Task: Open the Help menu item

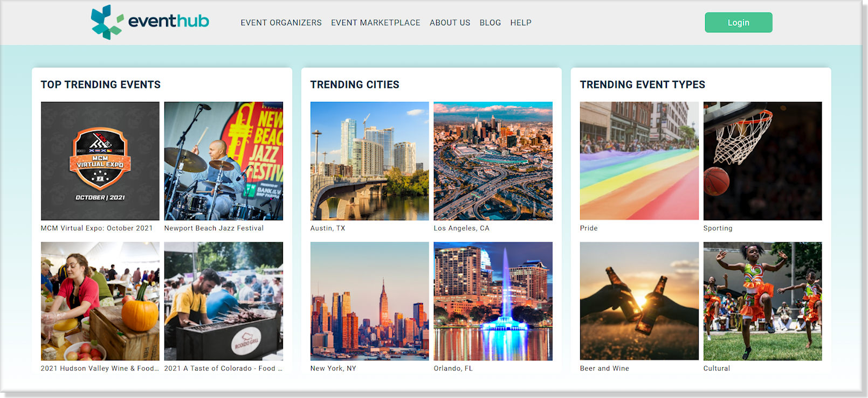Action: [521, 23]
